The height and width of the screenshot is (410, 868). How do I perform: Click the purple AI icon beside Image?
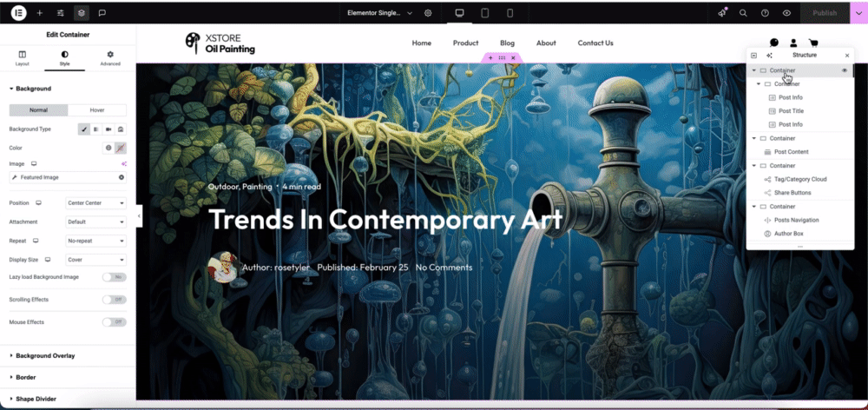pos(124,164)
